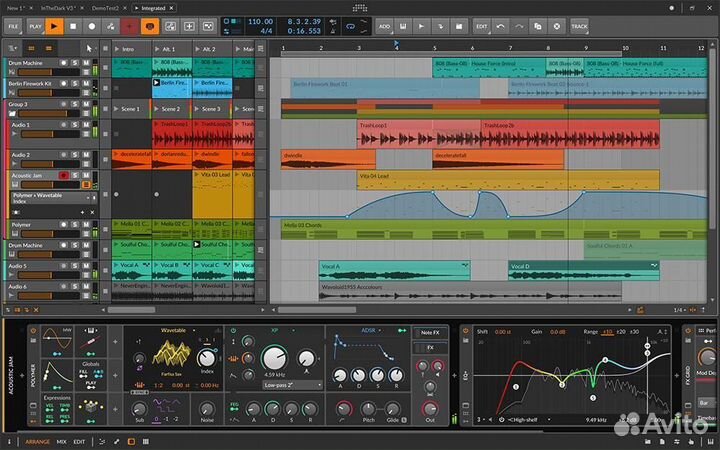The image size is (720, 450).
Task: Solo the Berlin Firework Kit track
Action: 75,84
